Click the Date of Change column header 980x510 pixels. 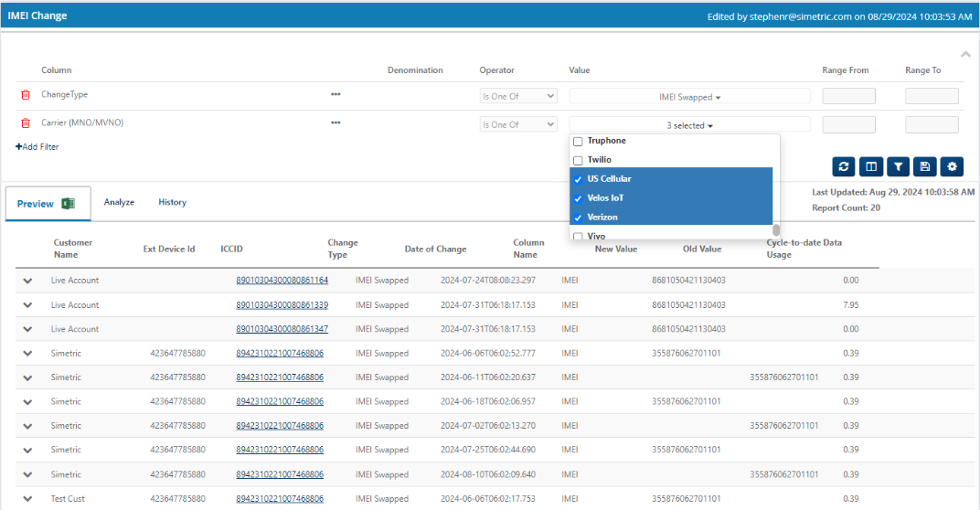[435, 249]
